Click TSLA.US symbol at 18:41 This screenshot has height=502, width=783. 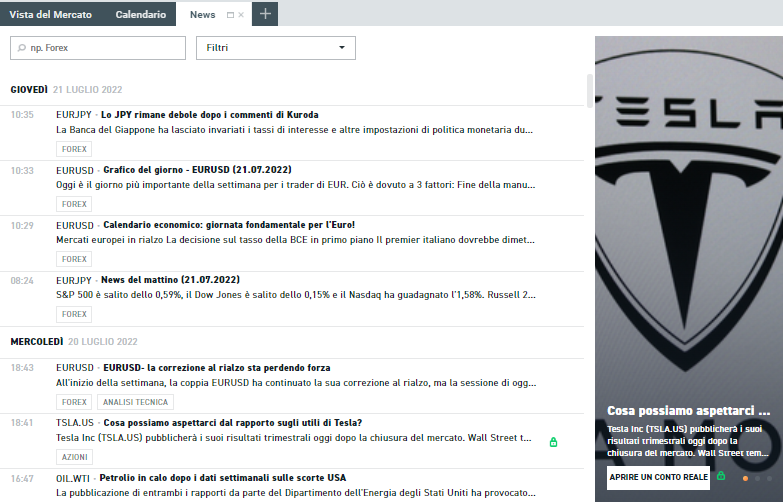coord(75,423)
